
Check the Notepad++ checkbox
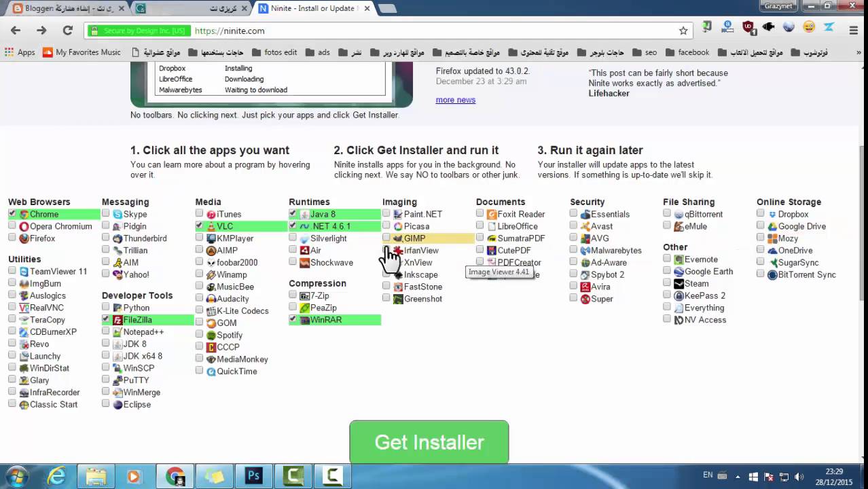click(x=106, y=331)
